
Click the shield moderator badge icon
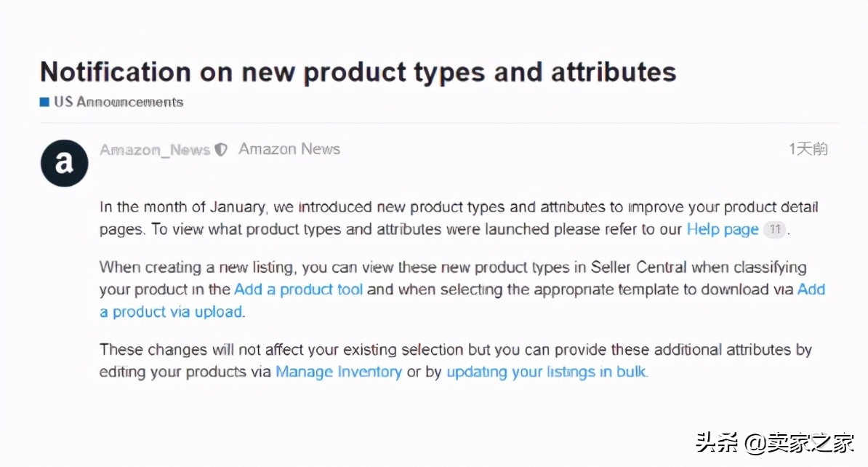click(221, 150)
